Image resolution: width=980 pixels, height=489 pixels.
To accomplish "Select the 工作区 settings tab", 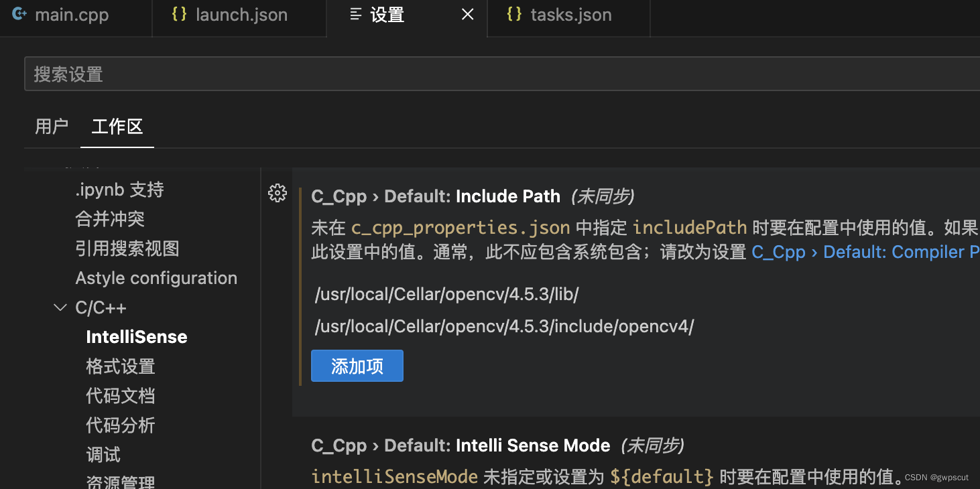I will click(x=117, y=127).
